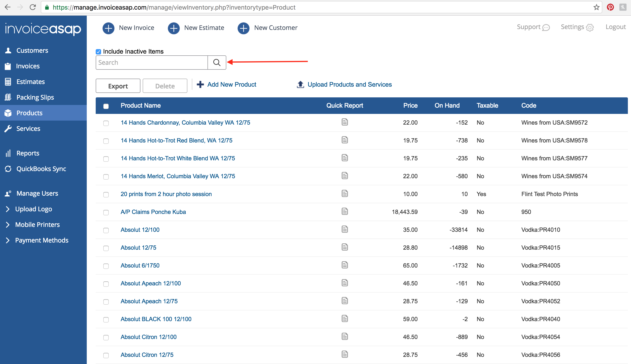The image size is (631, 364).
Task: Open QuickBooks Sync
Action: pyautogui.click(x=43, y=169)
